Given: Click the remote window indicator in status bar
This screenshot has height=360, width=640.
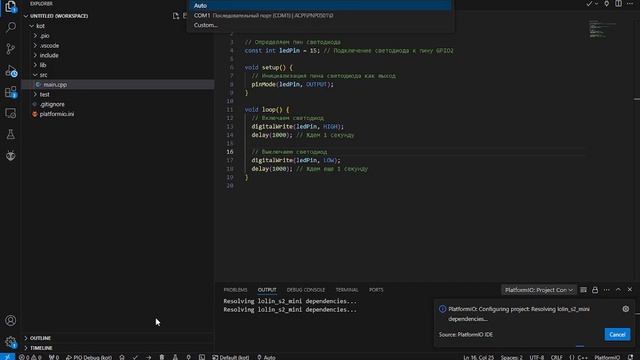Looking at the screenshot, I should 7,357.
